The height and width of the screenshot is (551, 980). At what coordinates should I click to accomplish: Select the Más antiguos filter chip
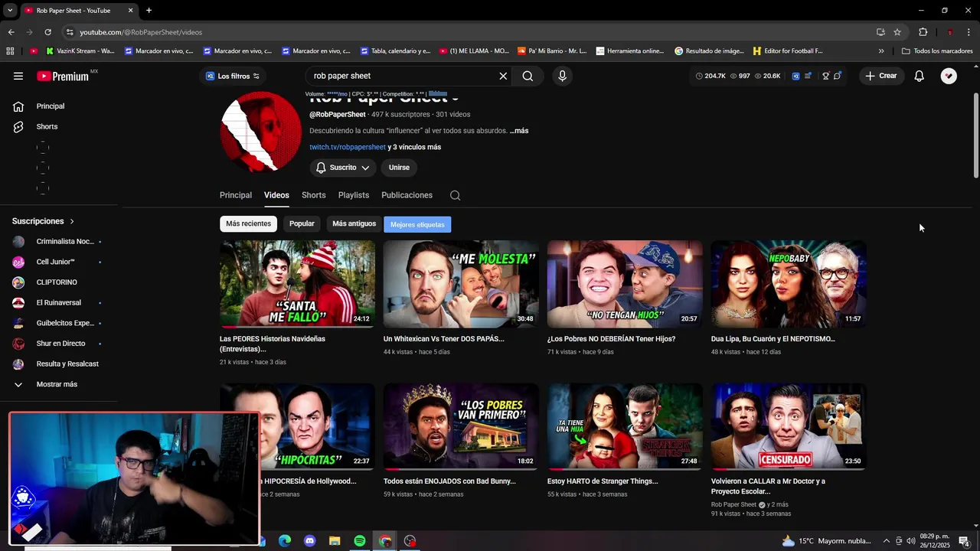click(x=354, y=223)
